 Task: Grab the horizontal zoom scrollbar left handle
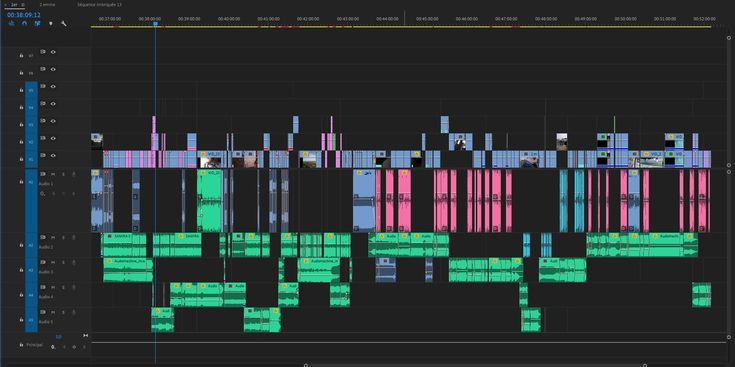point(306,365)
